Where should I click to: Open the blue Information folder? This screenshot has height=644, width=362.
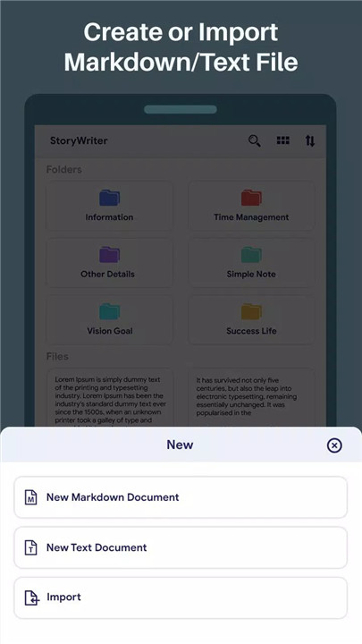tap(109, 206)
